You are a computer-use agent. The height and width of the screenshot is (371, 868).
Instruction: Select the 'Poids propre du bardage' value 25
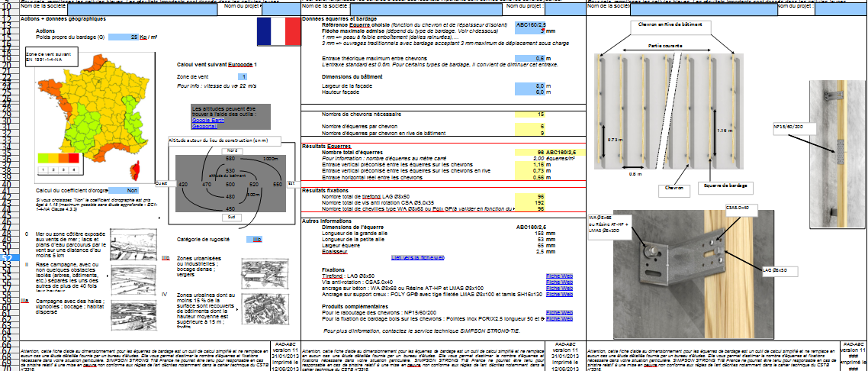pos(124,37)
